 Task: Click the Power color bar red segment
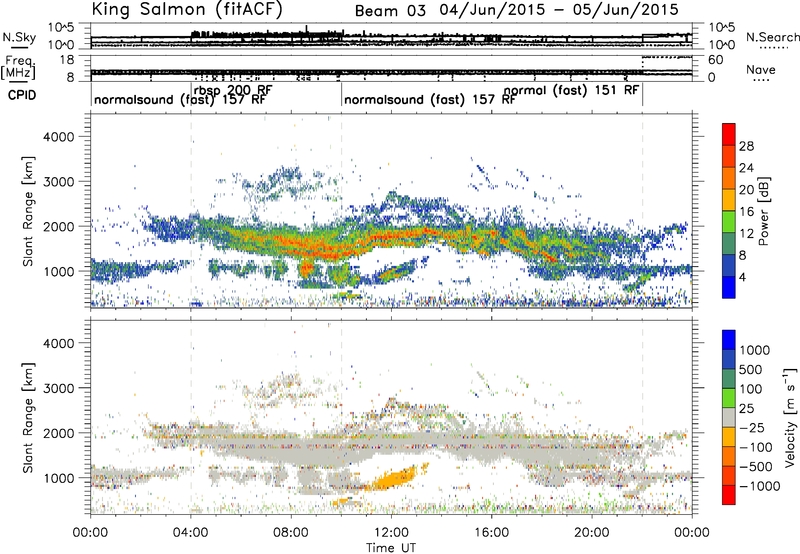pyautogui.click(x=729, y=135)
